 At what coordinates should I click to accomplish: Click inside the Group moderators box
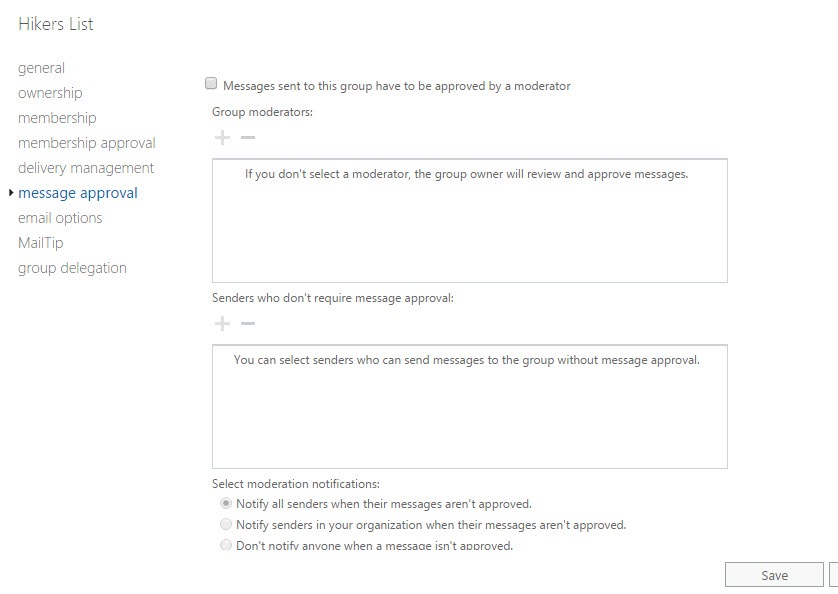(x=470, y=220)
